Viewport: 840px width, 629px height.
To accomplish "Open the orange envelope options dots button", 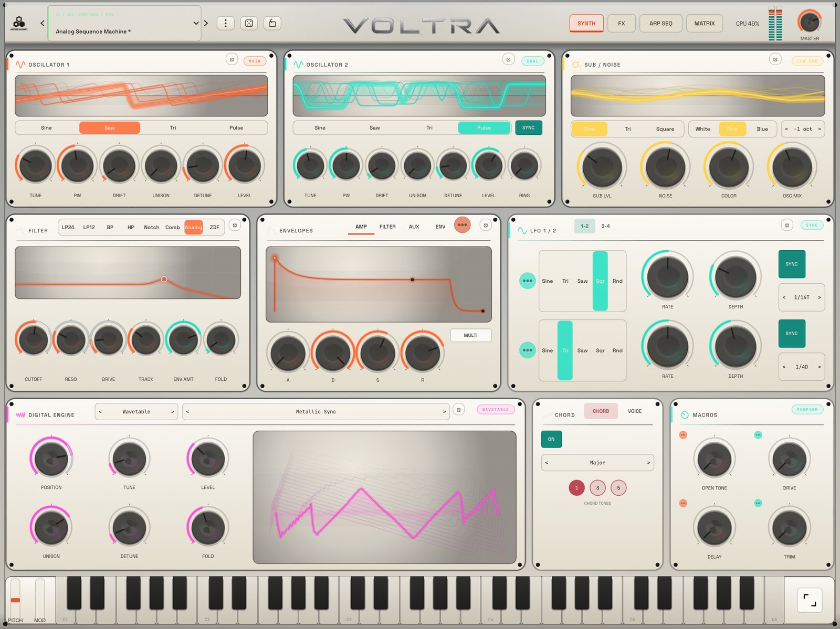I will (x=462, y=225).
